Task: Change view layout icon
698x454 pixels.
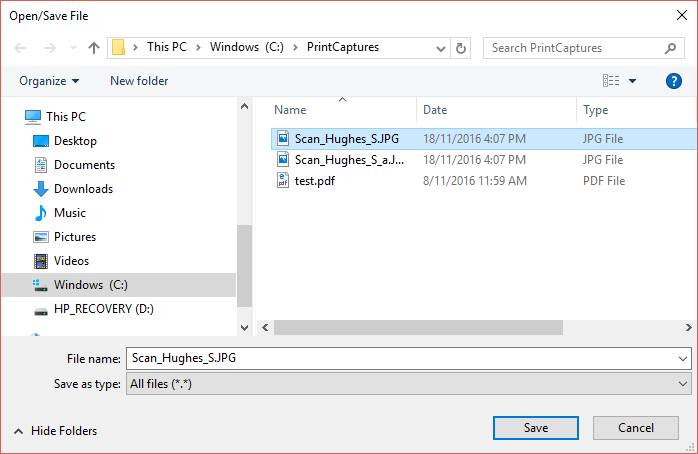Action: pos(611,81)
